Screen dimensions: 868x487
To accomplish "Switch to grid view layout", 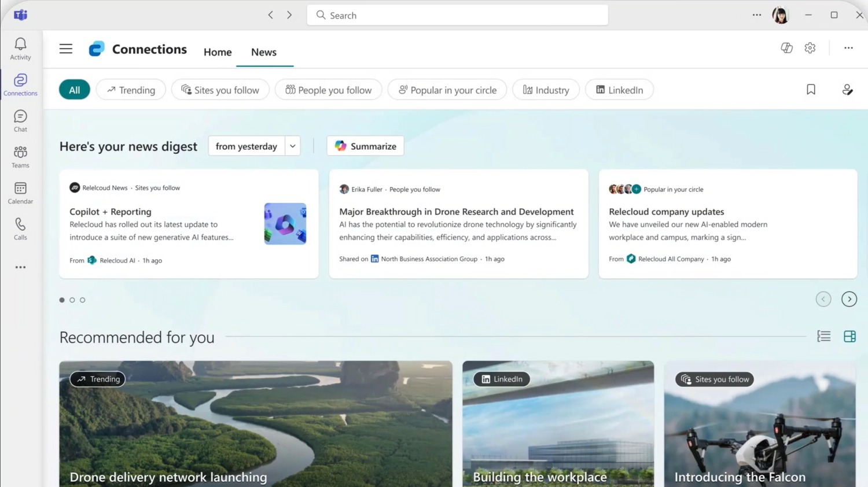I will pos(849,336).
